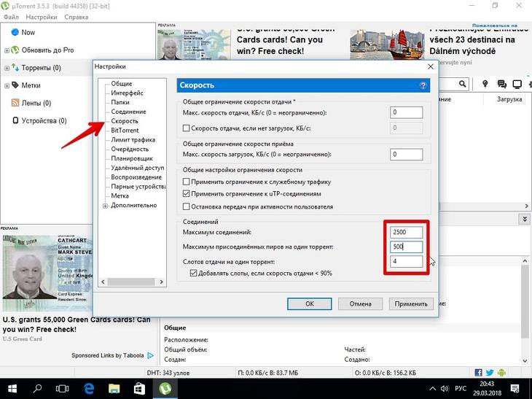Click the Пожаловаться на ad report link
The height and width of the screenshot is (399, 532).
pos(494,25)
